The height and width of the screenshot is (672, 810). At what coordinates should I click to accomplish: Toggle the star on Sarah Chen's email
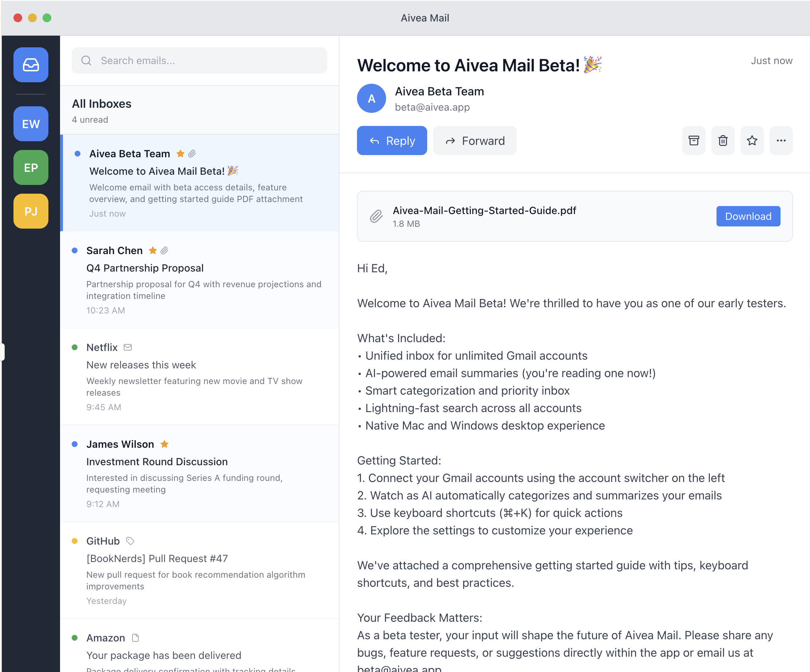153,250
